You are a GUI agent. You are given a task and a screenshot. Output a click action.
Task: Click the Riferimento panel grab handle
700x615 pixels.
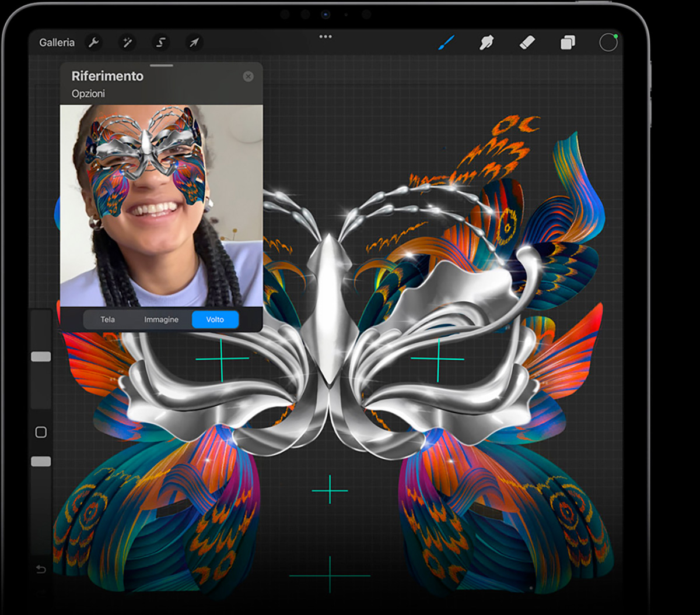point(162,66)
